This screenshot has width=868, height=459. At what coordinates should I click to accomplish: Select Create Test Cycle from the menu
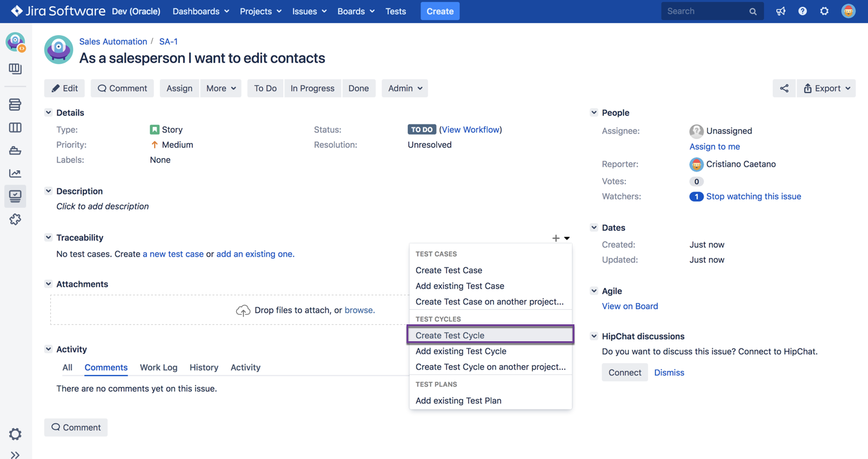(x=449, y=335)
